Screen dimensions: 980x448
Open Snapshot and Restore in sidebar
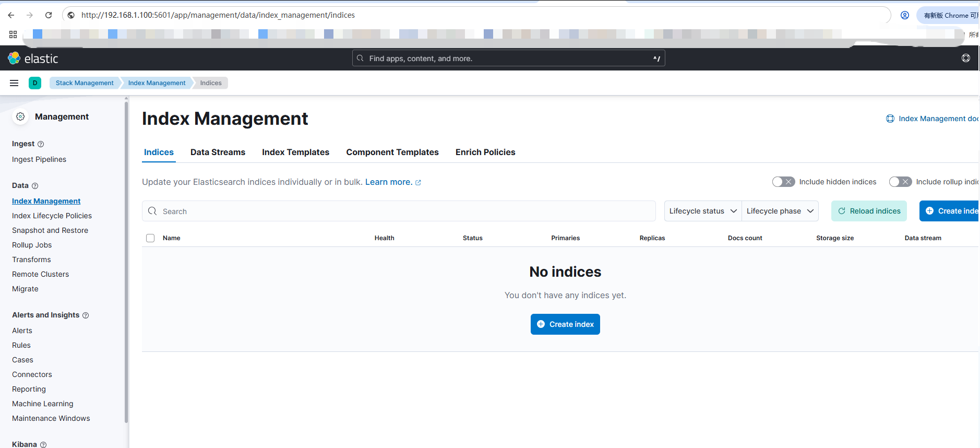pos(50,230)
